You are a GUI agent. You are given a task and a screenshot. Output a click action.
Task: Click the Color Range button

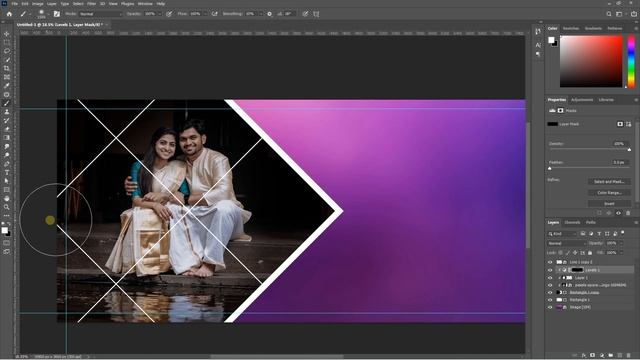609,193
